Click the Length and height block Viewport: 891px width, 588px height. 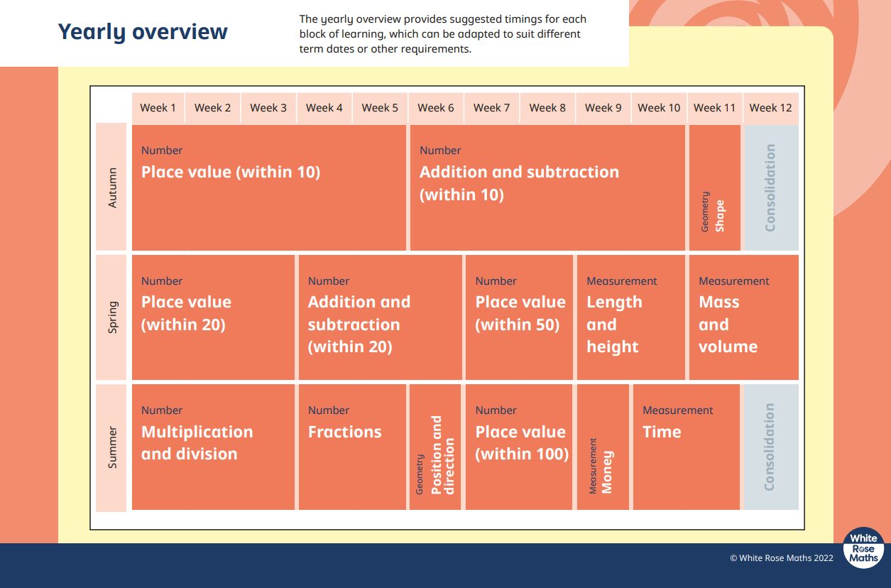click(630, 317)
